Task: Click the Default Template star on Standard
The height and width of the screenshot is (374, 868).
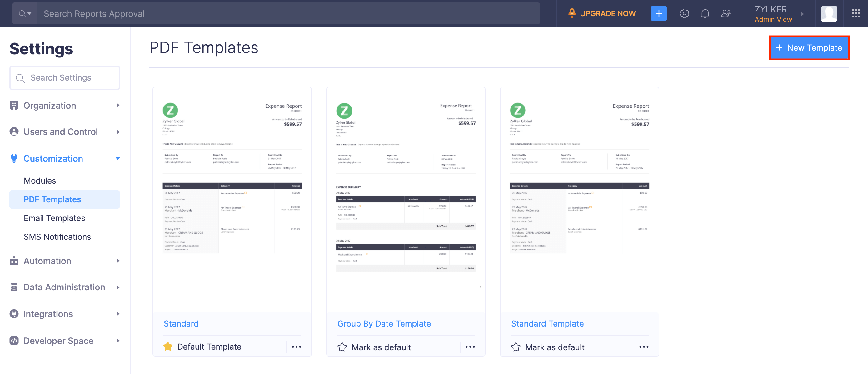Action: click(x=168, y=347)
